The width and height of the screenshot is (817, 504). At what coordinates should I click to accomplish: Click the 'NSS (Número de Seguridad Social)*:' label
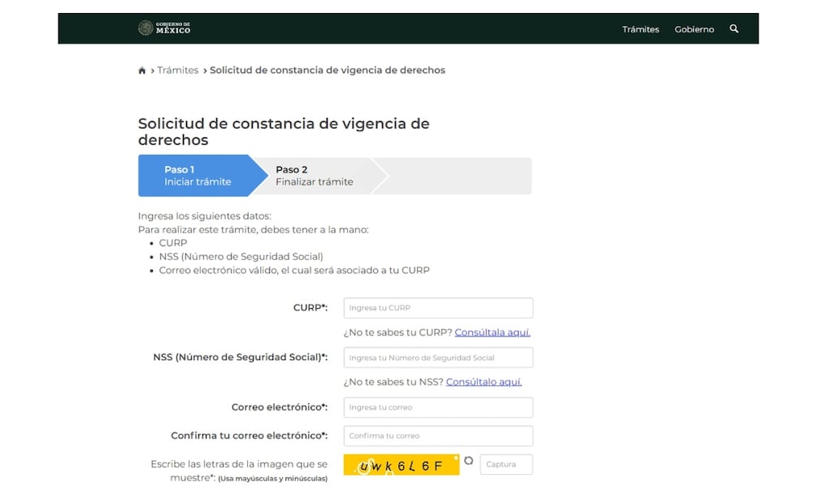(240, 357)
